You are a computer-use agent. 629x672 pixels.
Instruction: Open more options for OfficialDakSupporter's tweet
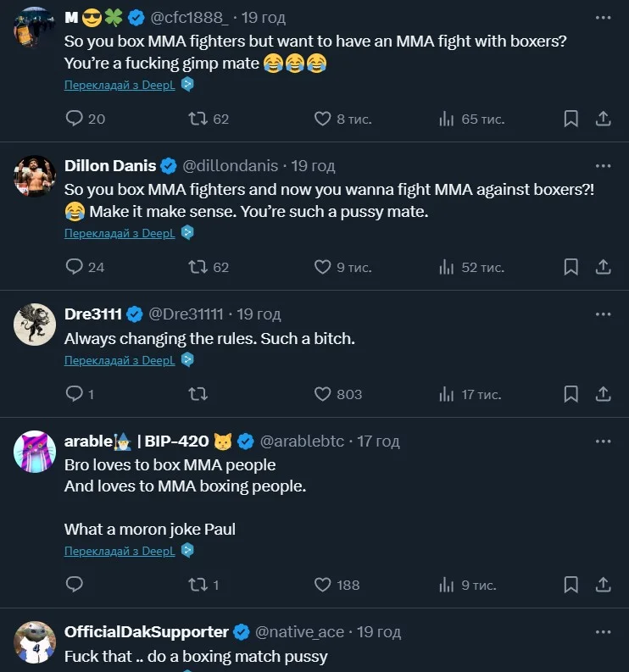[x=603, y=631]
